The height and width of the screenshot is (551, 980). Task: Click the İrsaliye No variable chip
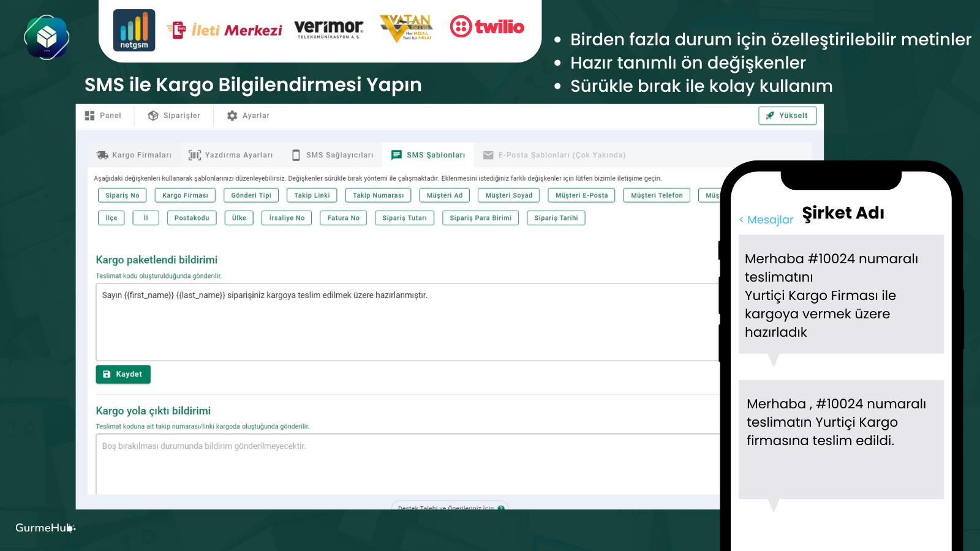(287, 218)
